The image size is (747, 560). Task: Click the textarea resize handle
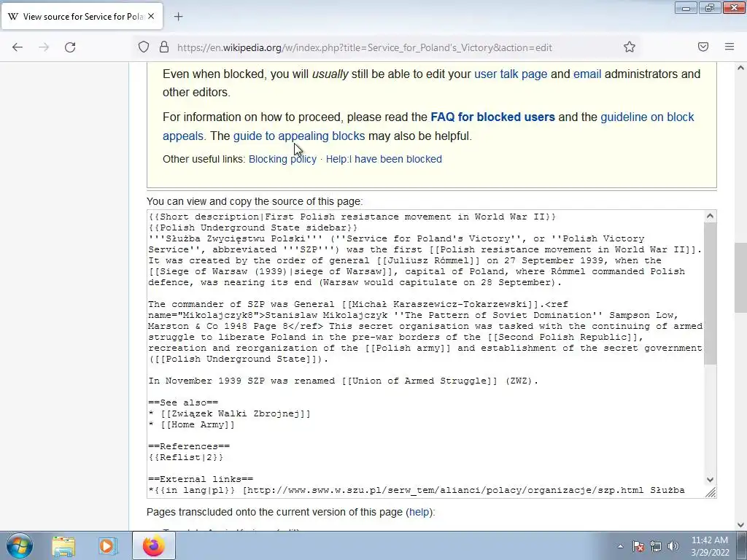pos(711,492)
